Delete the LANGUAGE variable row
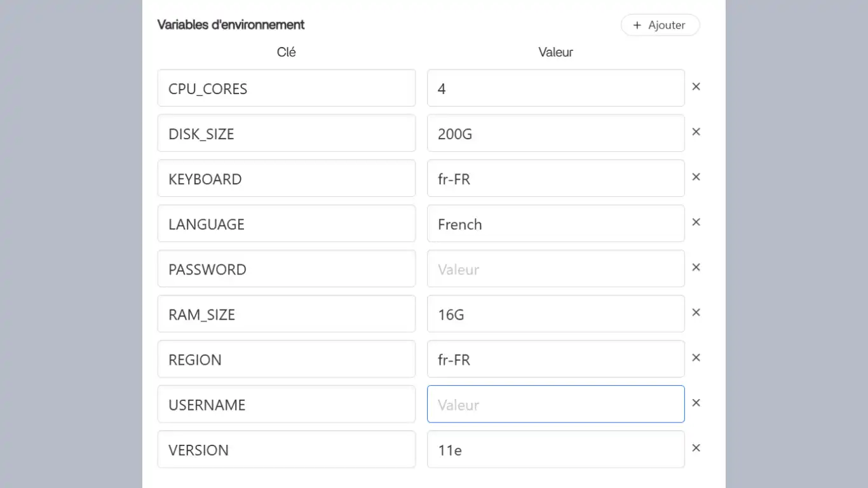Viewport: 868px width, 488px height. 696,222
